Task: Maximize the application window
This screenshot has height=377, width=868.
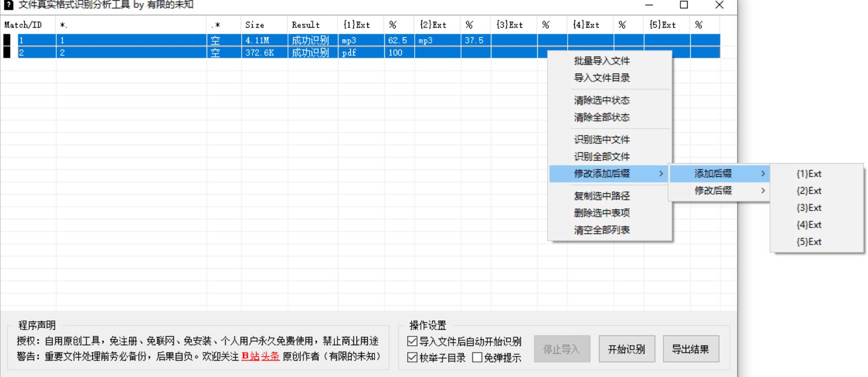Action: tap(684, 5)
